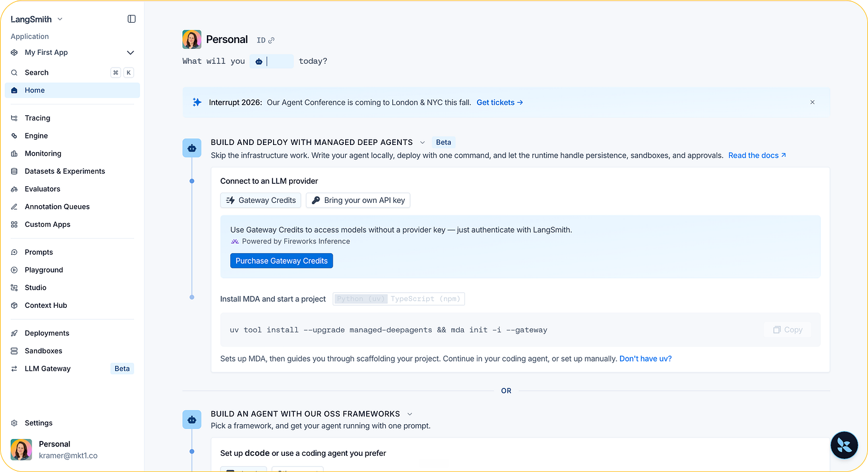Open the LangSmith workspace dropdown

click(x=37, y=19)
